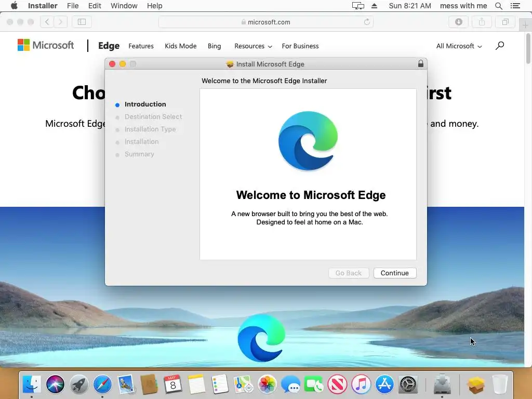This screenshot has width=532, height=399.
Task: Open Launchpad from the Dock
Action: coord(79,384)
